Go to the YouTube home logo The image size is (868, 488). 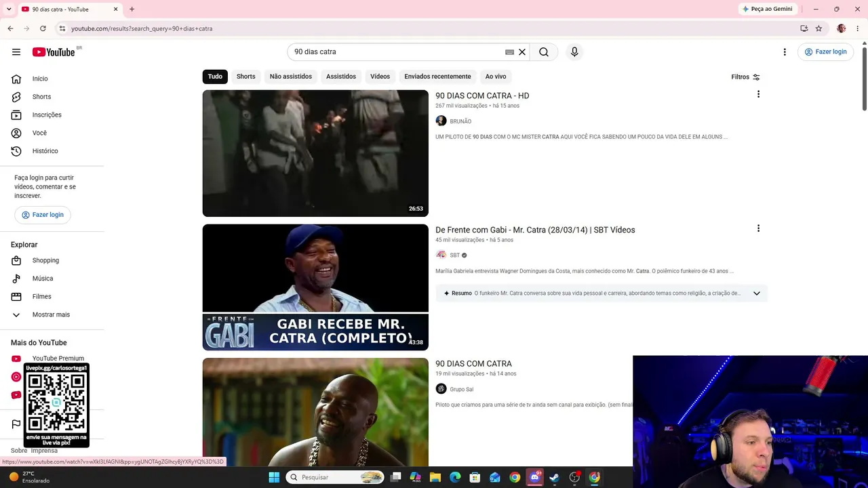point(54,52)
